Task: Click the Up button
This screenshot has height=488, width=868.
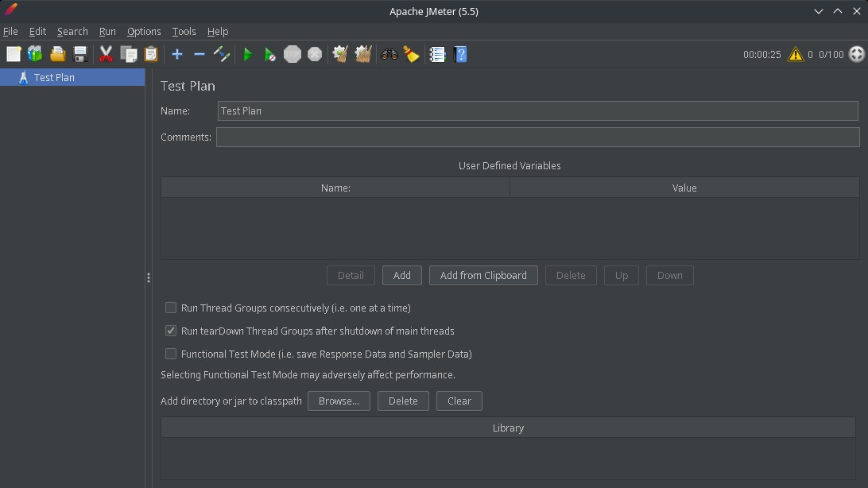Action: [621, 276]
